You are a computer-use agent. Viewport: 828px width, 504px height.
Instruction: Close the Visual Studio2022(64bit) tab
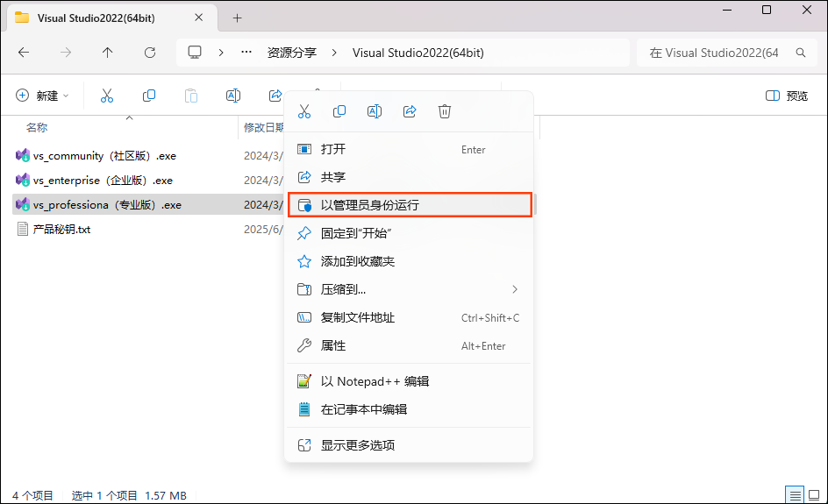click(198, 18)
